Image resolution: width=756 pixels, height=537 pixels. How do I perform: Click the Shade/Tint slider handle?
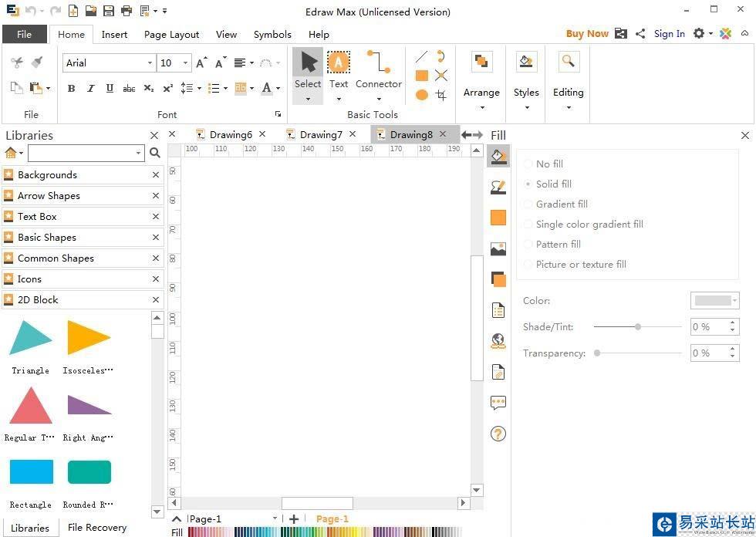[638, 327]
